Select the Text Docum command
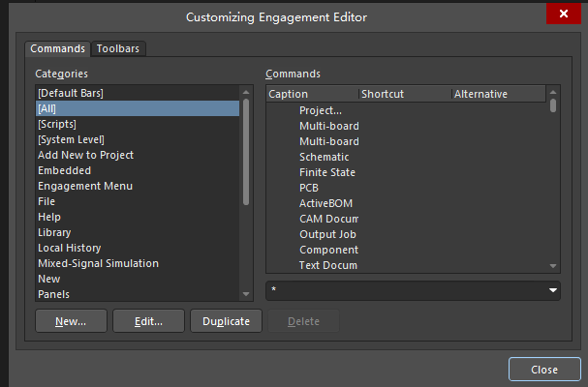The width and height of the screenshot is (588, 387). 407,265
